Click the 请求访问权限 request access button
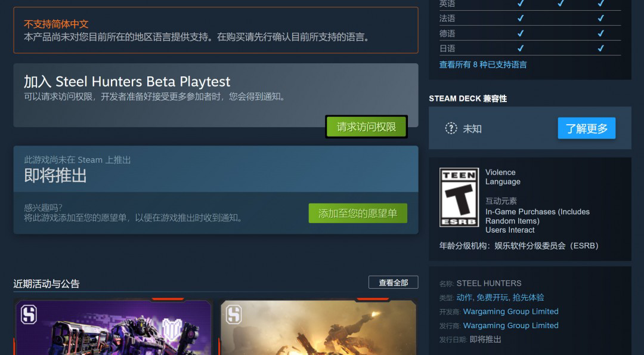The width and height of the screenshot is (644, 355). point(366,126)
